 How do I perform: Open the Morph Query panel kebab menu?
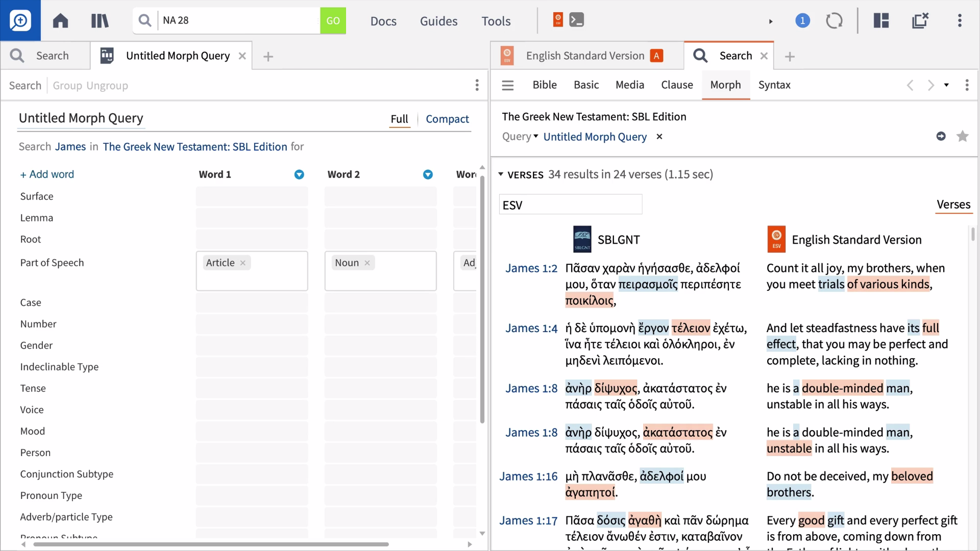[x=477, y=85]
